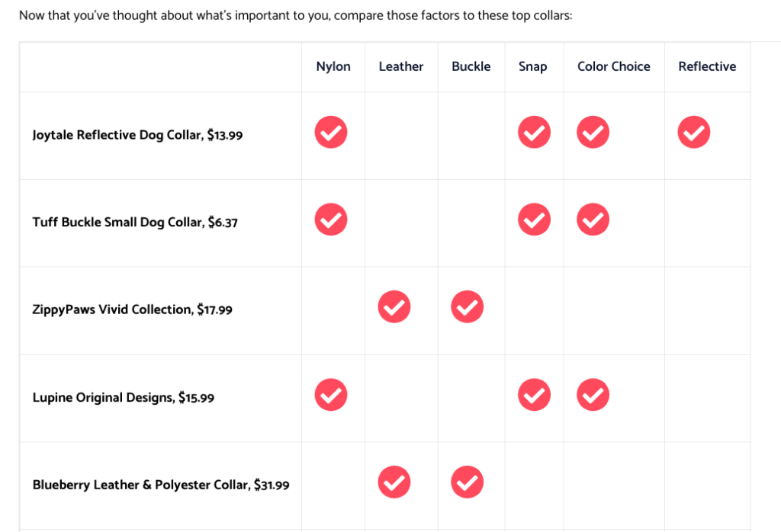The height and width of the screenshot is (532, 781).
Task: Click Blueberry's Leather checkmark icon
Action: (x=394, y=482)
